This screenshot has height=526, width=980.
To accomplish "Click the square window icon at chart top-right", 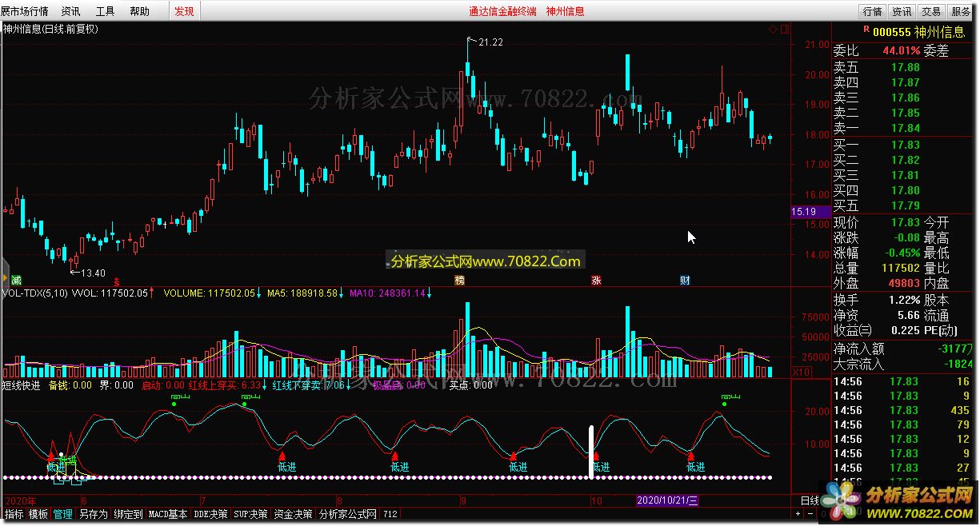I will pos(784,29).
